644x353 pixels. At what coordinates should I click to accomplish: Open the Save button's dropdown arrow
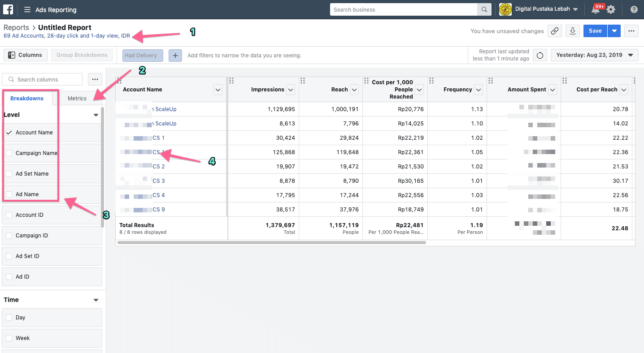coord(614,30)
